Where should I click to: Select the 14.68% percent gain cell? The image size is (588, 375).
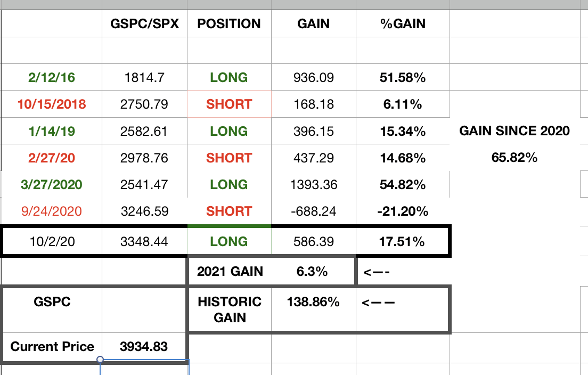pyautogui.click(x=403, y=158)
